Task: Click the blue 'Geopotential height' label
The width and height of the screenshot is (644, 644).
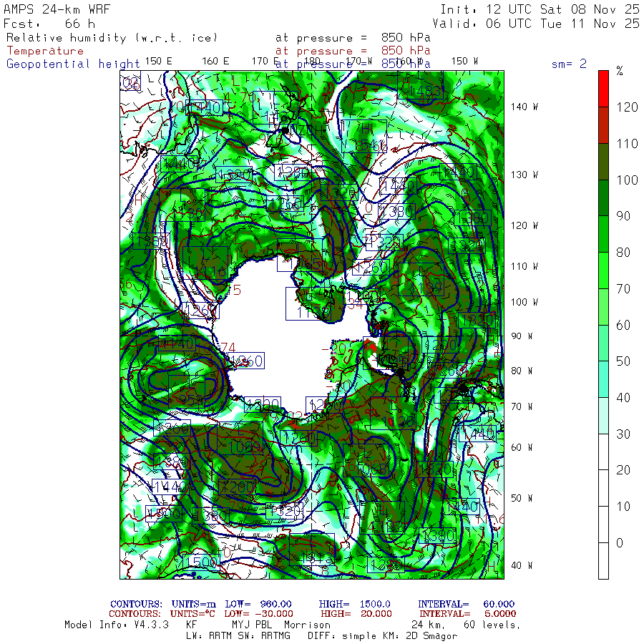Action: (73, 64)
